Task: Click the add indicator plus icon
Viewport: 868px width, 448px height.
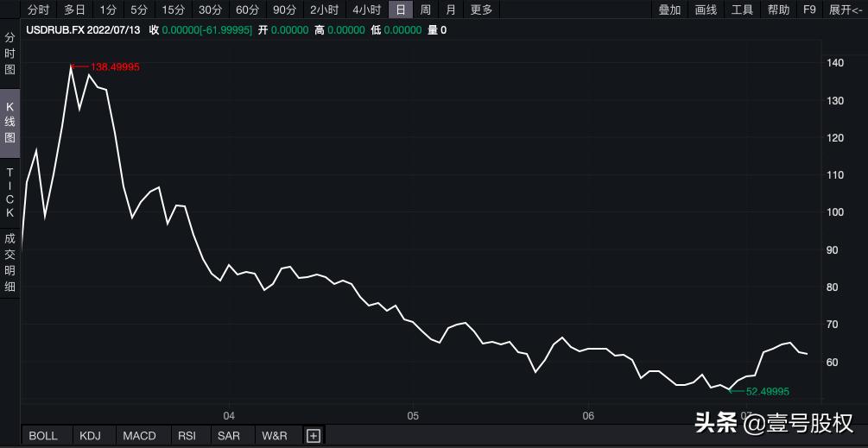Action: point(314,436)
